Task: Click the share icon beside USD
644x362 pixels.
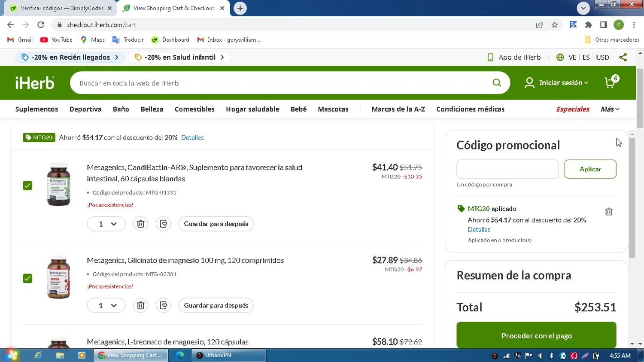Action: tap(623, 57)
